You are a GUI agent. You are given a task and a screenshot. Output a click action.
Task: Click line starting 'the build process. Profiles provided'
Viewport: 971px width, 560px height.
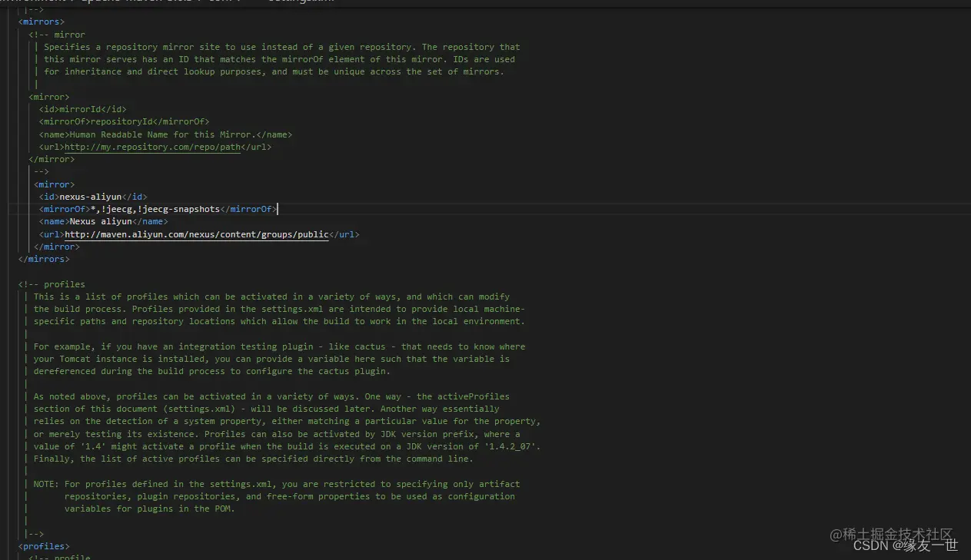click(279, 309)
